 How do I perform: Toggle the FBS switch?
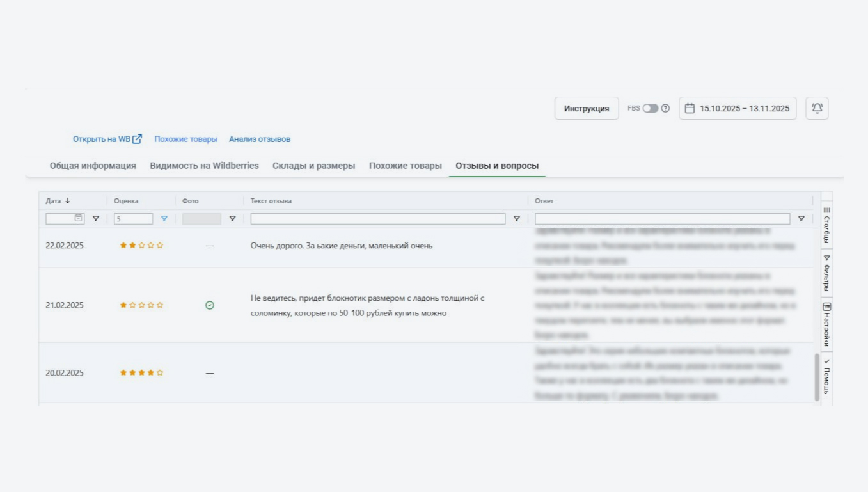click(x=650, y=108)
